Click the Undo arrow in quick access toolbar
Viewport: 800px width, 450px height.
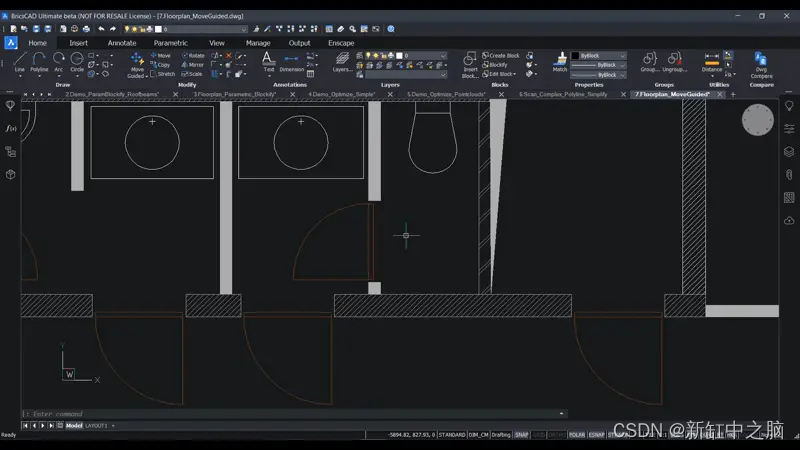pos(101,29)
